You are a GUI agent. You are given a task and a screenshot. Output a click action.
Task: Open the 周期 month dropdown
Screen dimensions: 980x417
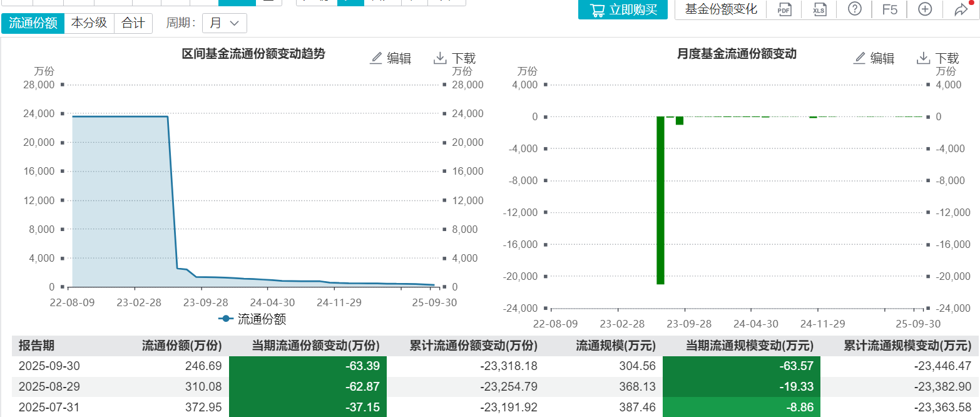pyautogui.click(x=225, y=23)
